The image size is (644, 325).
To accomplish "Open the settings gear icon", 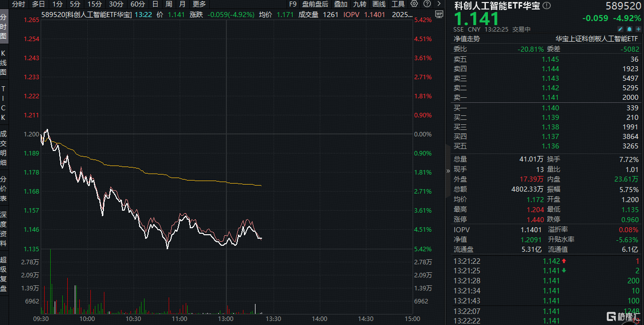I will (414, 4).
